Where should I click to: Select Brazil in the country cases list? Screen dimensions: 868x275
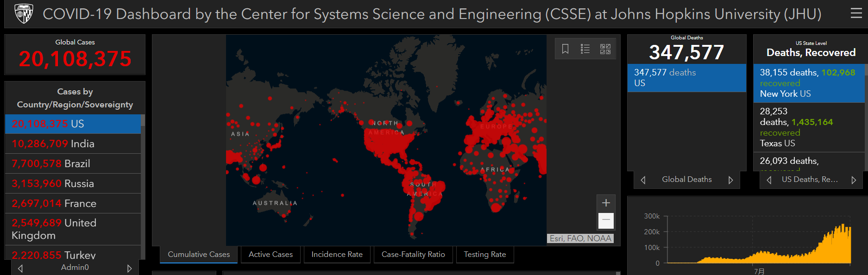coord(73,164)
